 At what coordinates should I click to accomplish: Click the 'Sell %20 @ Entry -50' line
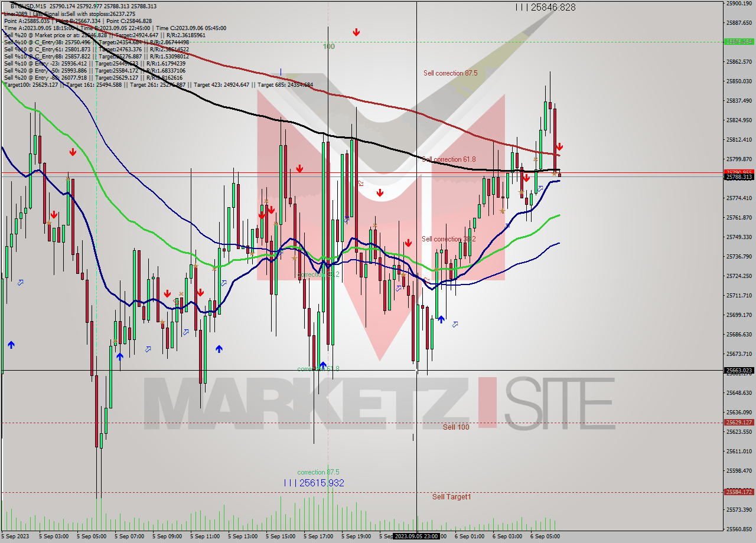(94, 70)
